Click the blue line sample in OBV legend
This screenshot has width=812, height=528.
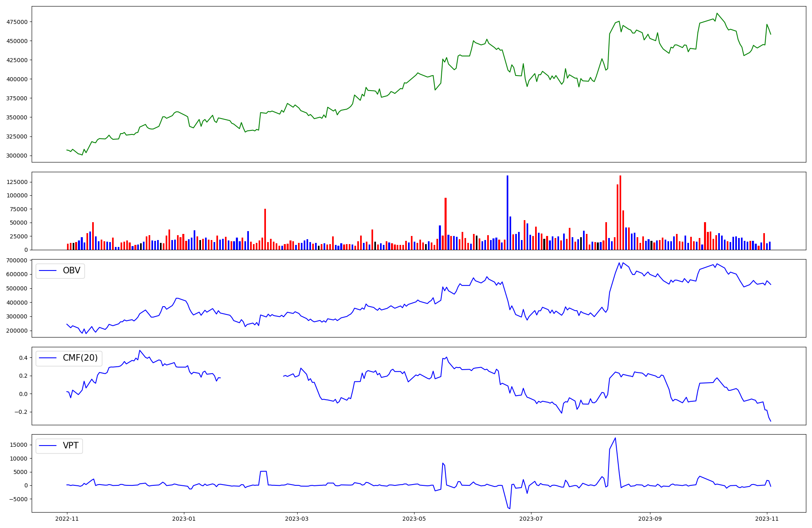(x=48, y=271)
